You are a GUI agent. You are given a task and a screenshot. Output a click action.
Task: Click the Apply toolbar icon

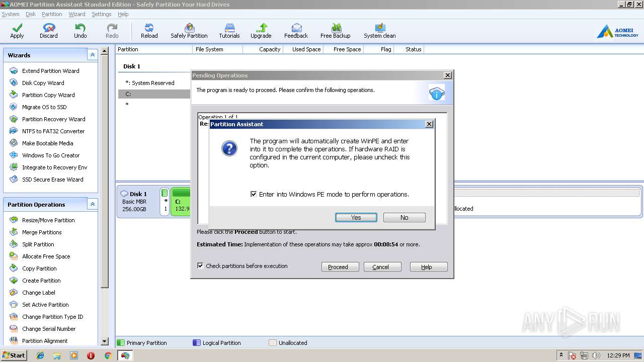(x=17, y=31)
